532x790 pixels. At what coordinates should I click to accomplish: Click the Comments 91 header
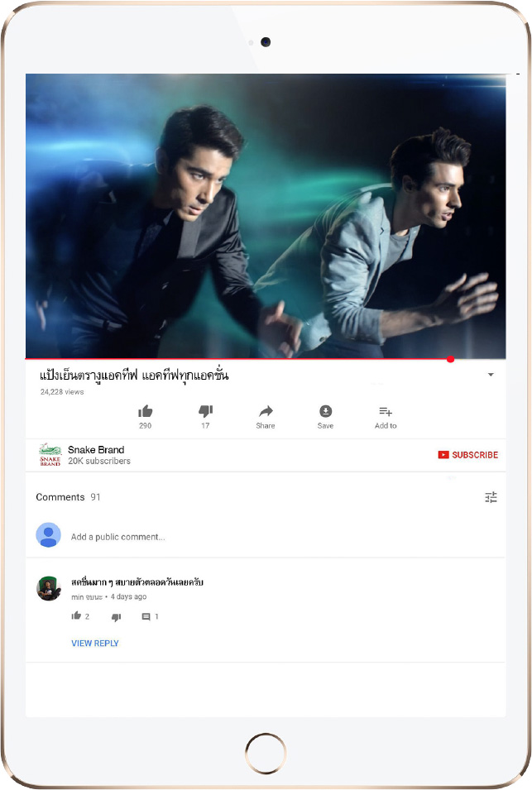coord(68,497)
